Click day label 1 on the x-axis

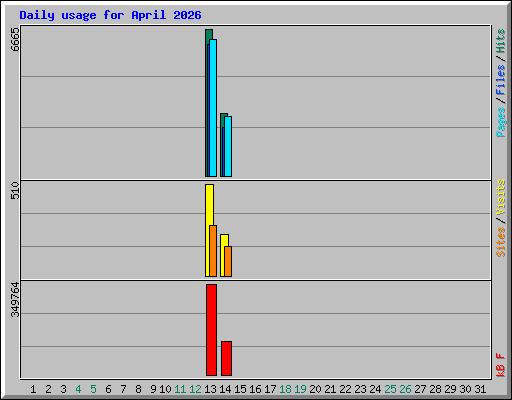click(x=33, y=389)
